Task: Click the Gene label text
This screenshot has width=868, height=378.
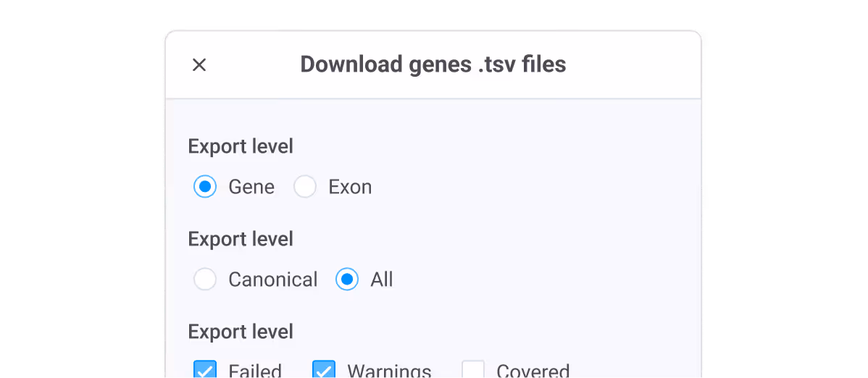Action: [x=251, y=187]
